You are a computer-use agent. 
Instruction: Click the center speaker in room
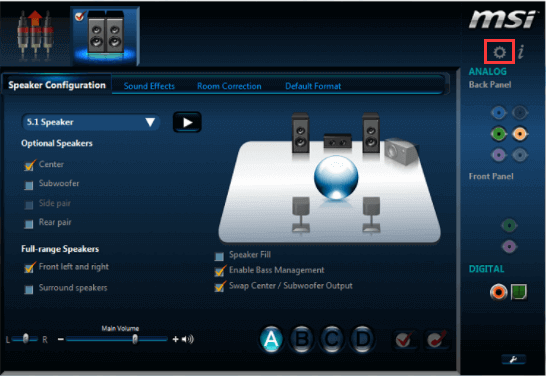pyautogui.click(x=337, y=141)
